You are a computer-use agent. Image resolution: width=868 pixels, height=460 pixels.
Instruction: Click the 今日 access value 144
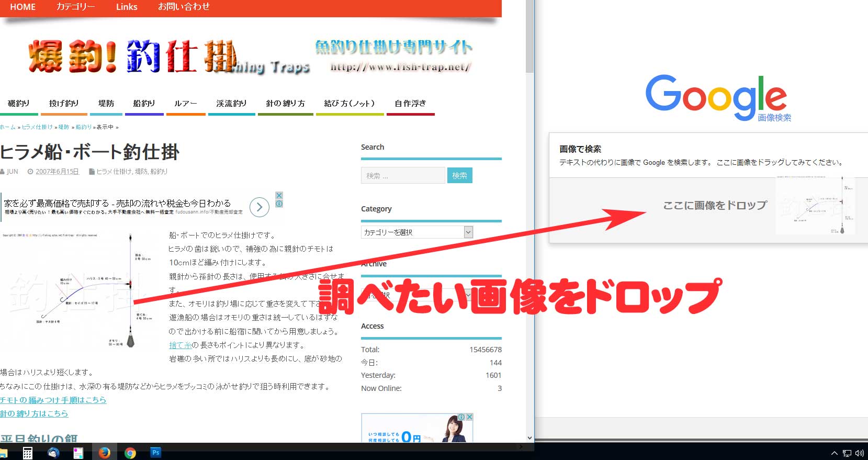(x=495, y=363)
